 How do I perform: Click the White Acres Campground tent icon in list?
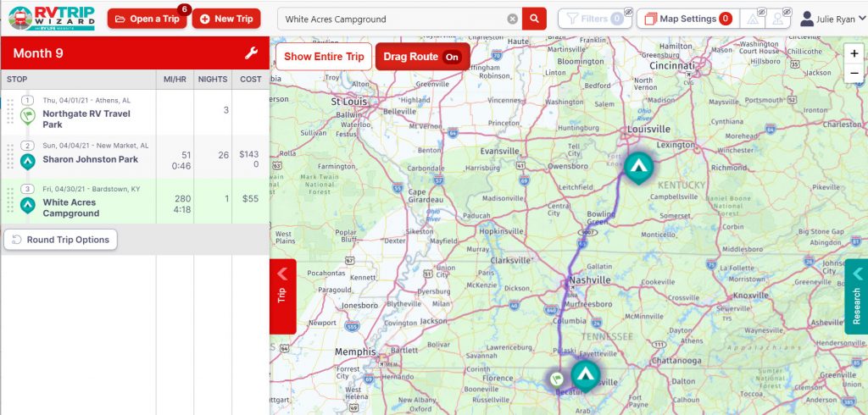click(x=28, y=205)
